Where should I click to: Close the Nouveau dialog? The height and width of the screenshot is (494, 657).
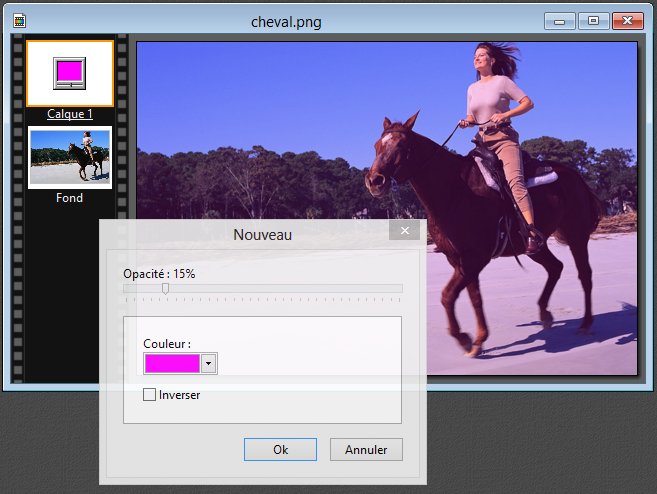(404, 232)
